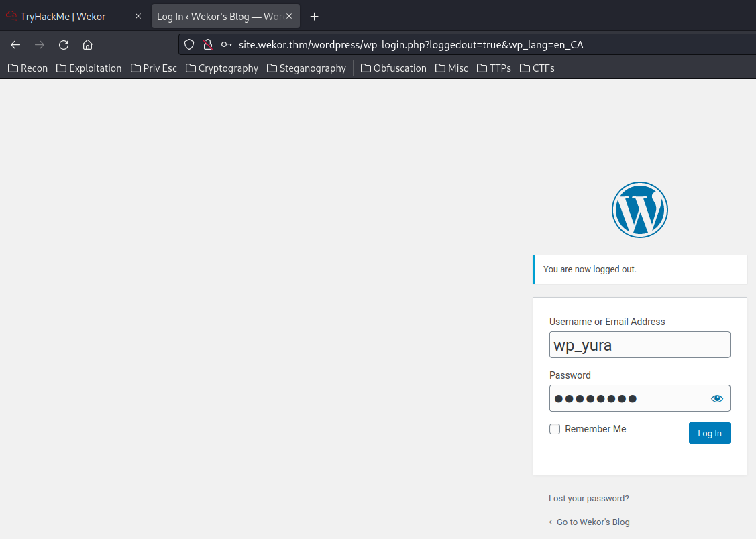Open saved logins key icon
This screenshot has width=756, height=539.
pyautogui.click(x=227, y=45)
